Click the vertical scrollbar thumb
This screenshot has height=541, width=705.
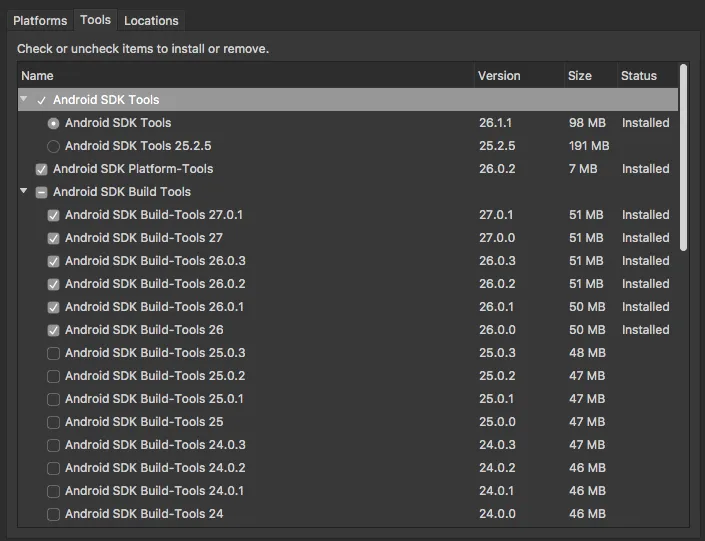(683, 157)
